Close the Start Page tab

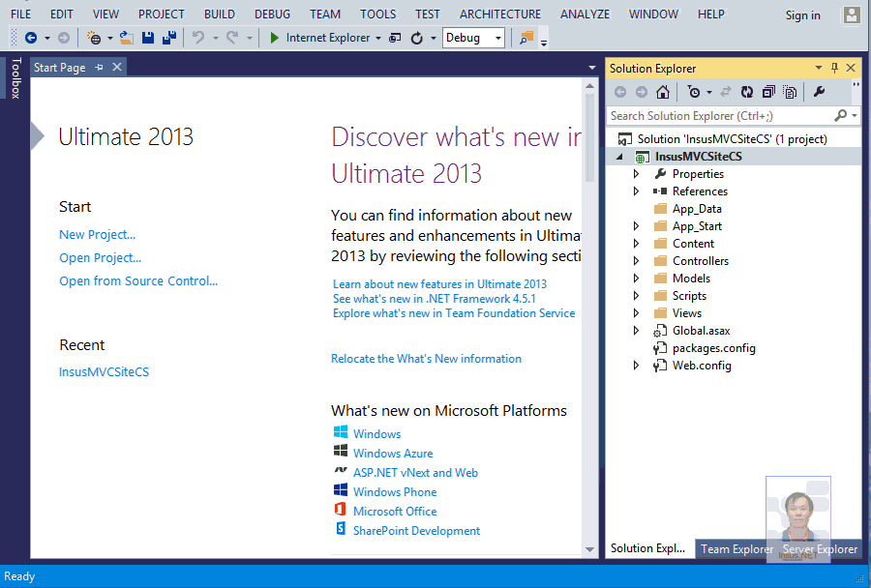(117, 67)
